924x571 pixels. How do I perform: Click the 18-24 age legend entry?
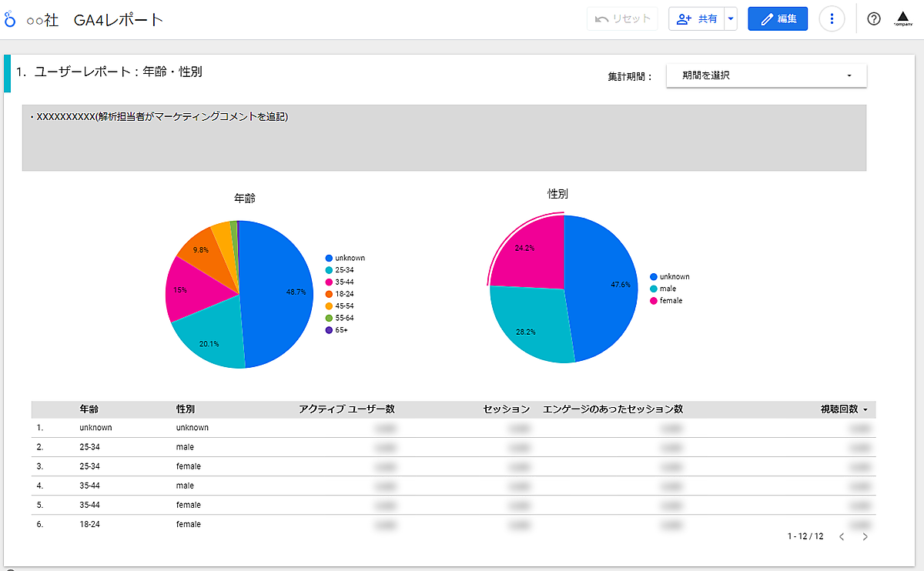click(344, 294)
